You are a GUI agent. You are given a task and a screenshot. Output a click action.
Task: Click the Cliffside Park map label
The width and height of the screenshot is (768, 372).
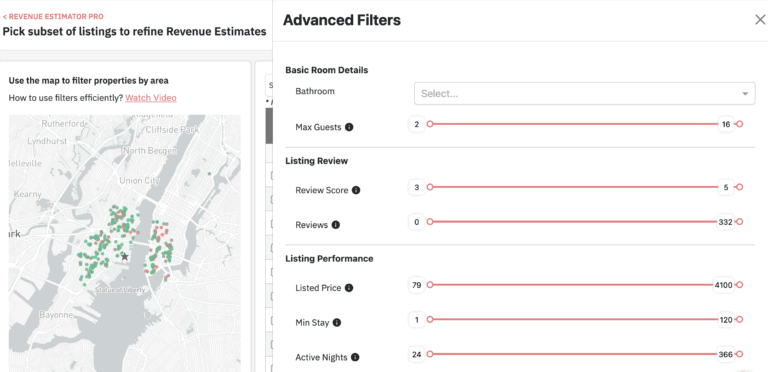pos(172,130)
